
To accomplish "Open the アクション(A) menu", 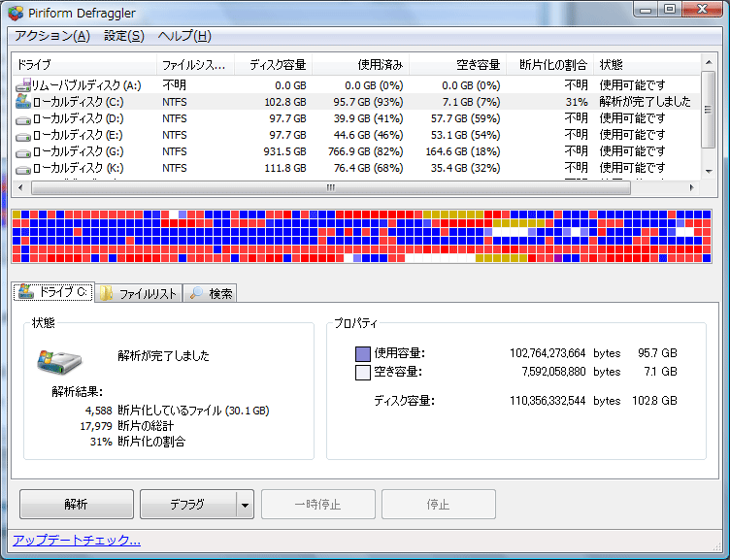I will [52, 36].
